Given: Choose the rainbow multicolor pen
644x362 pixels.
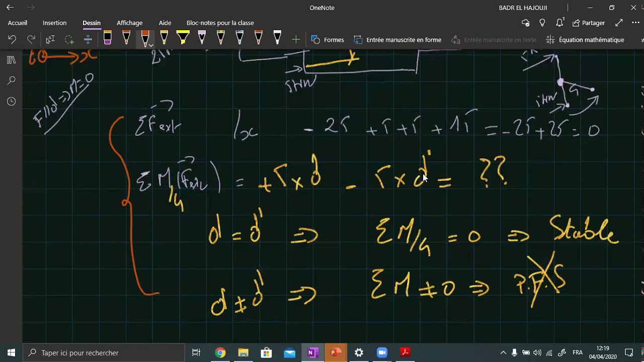Looking at the screenshot, I should (x=220, y=39).
